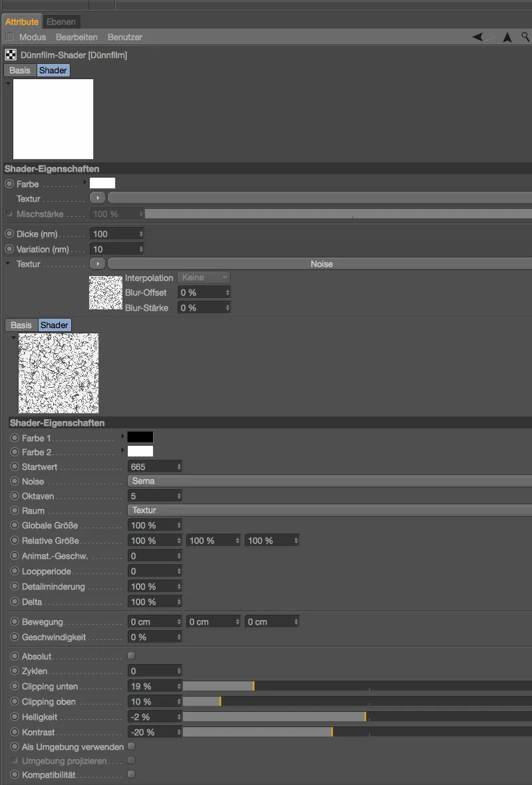Open the Modus menu
The height and width of the screenshot is (785, 532).
point(33,37)
